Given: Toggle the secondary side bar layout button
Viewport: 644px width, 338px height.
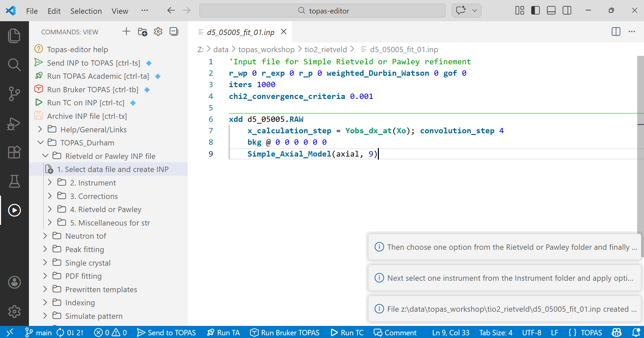Looking at the screenshot, I should 567,10.
